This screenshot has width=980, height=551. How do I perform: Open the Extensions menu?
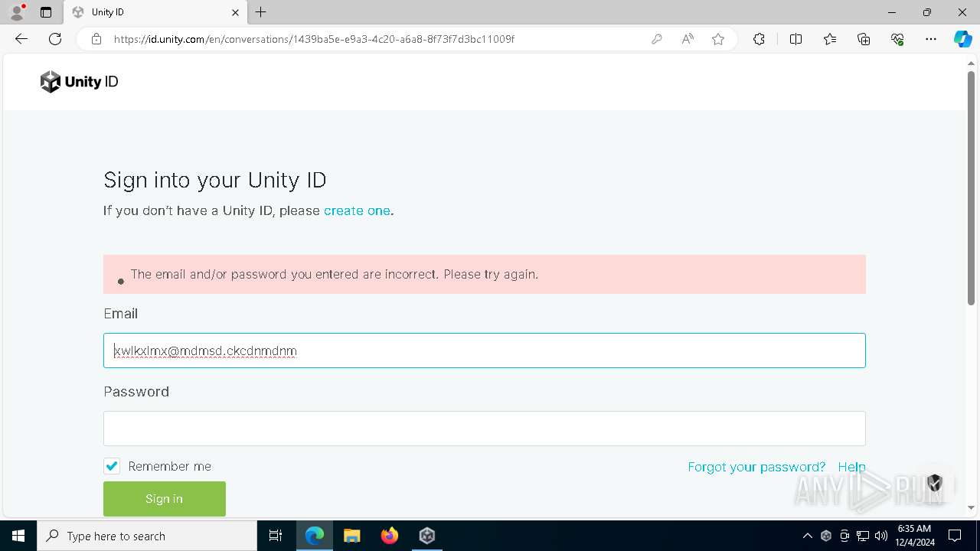(x=759, y=39)
